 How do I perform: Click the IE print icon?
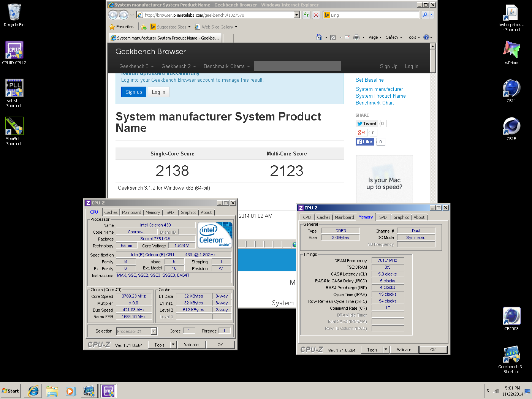[x=356, y=37]
